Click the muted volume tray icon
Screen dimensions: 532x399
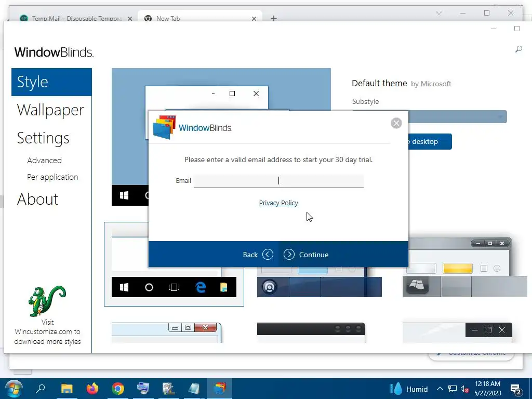464,389
